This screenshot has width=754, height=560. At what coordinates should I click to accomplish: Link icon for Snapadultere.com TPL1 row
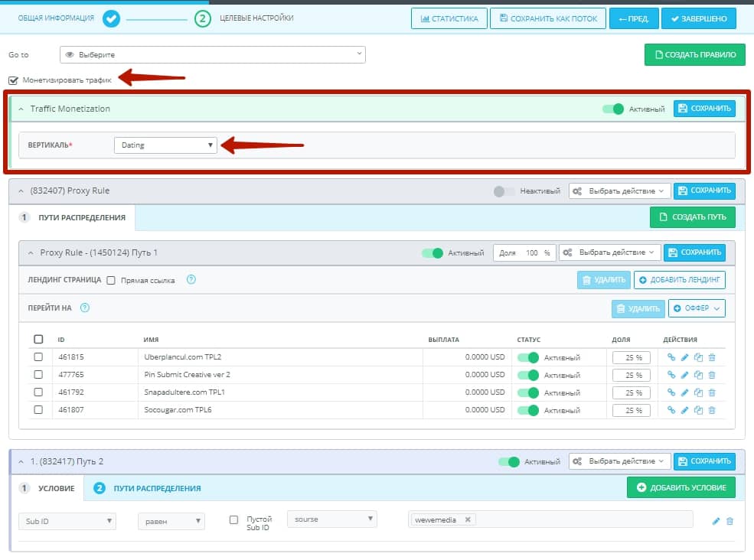point(671,392)
